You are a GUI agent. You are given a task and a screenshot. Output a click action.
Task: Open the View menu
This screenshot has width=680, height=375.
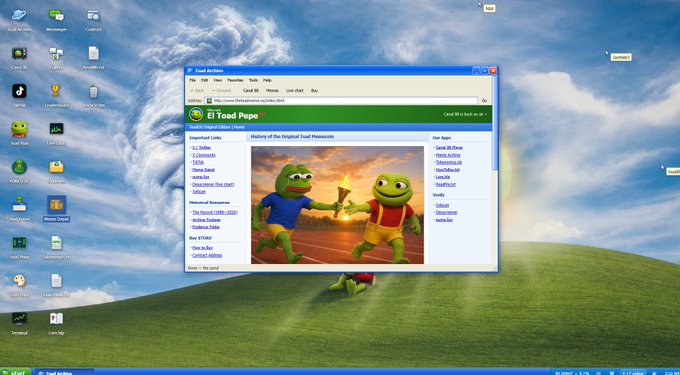click(x=217, y=80)
